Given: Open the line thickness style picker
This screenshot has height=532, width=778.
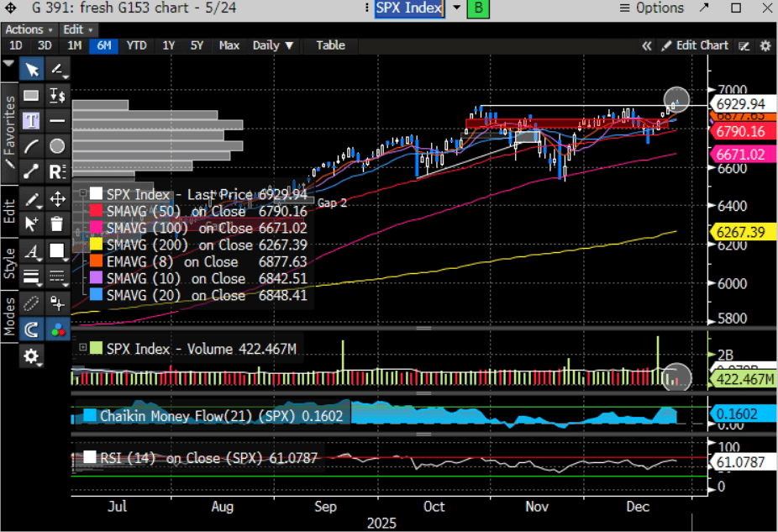Looking at the screenshot, I should click(x=32, y=277).
